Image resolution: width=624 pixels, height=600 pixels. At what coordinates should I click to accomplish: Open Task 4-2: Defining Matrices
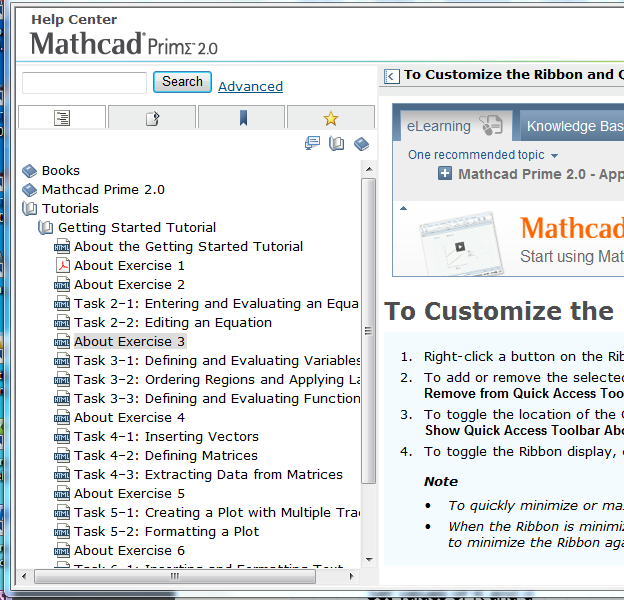(166, 456)
